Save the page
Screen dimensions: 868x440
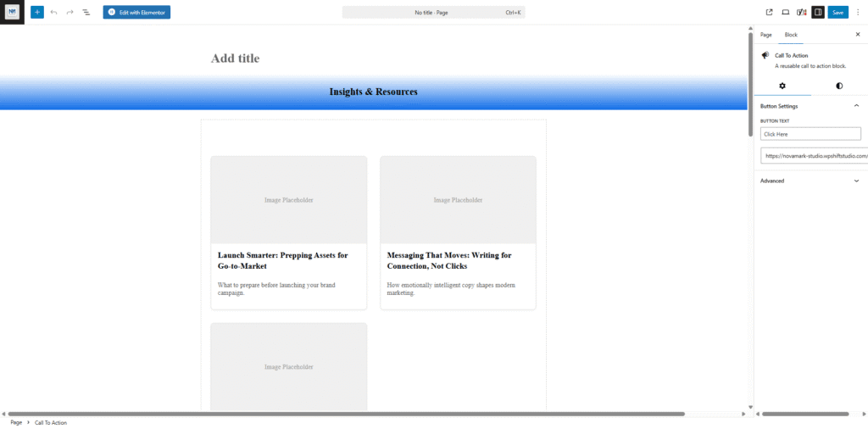(837, 13)
